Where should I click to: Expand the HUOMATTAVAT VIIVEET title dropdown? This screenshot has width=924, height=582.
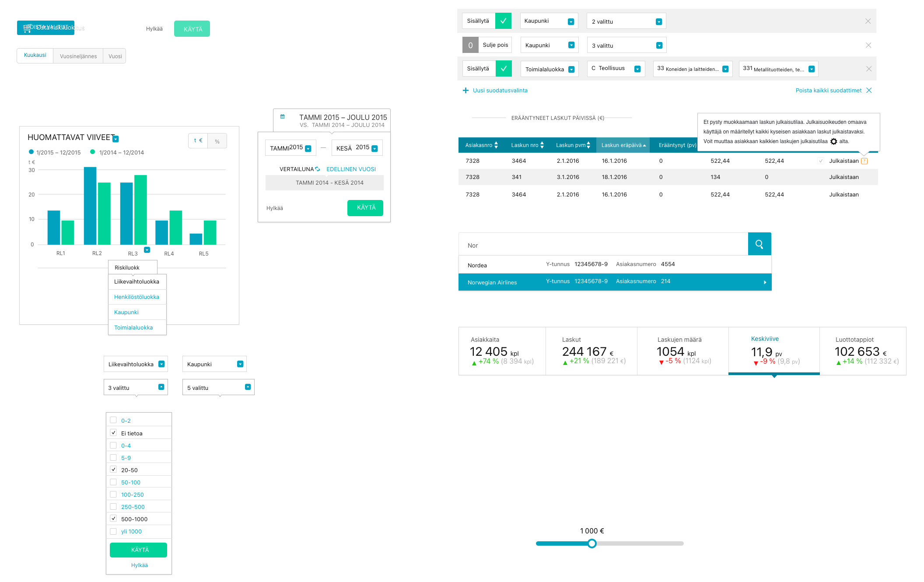[115, 139]
